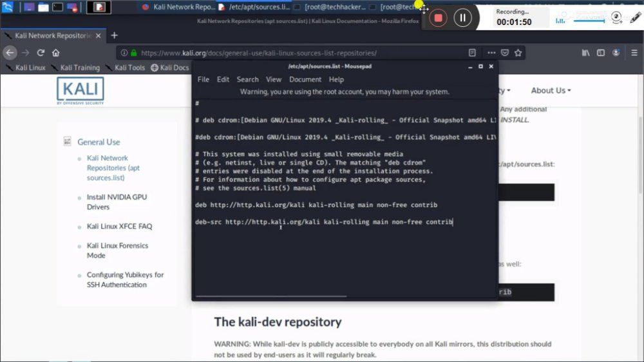
Task: Toggle Firefox reader view
Action: pyautogui.click(x=472, y=53)
